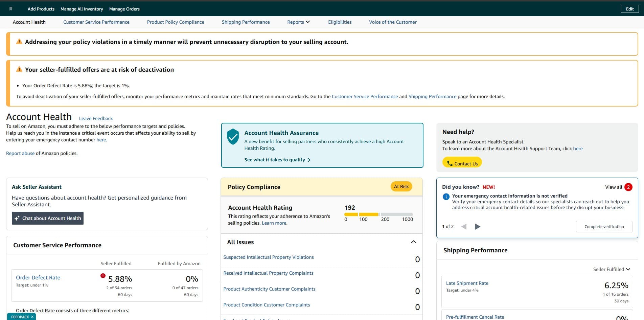Click the Account Health Rating progress bar
This screenshot has height=320, width=644.
point(378,214)
